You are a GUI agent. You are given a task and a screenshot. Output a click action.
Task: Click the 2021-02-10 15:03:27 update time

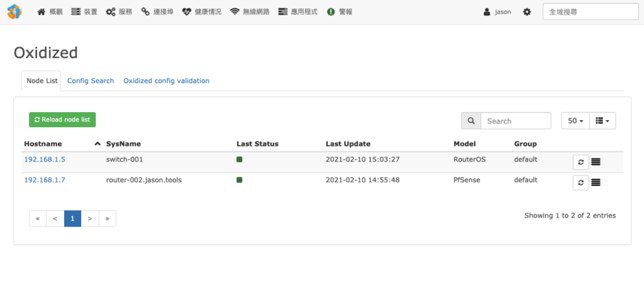coord(363,159)
